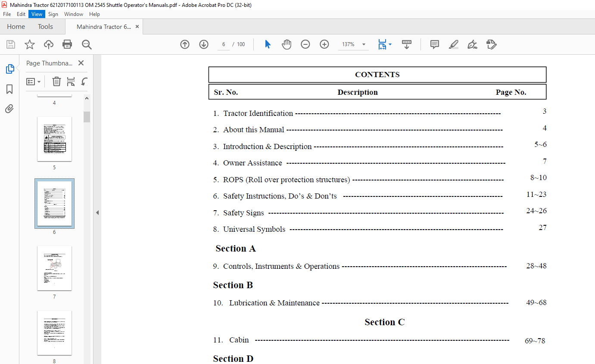Click 'Controls, Instruments & Operations' entry
The width and height of the screenshot is (595, 364).
pos(281,266)
